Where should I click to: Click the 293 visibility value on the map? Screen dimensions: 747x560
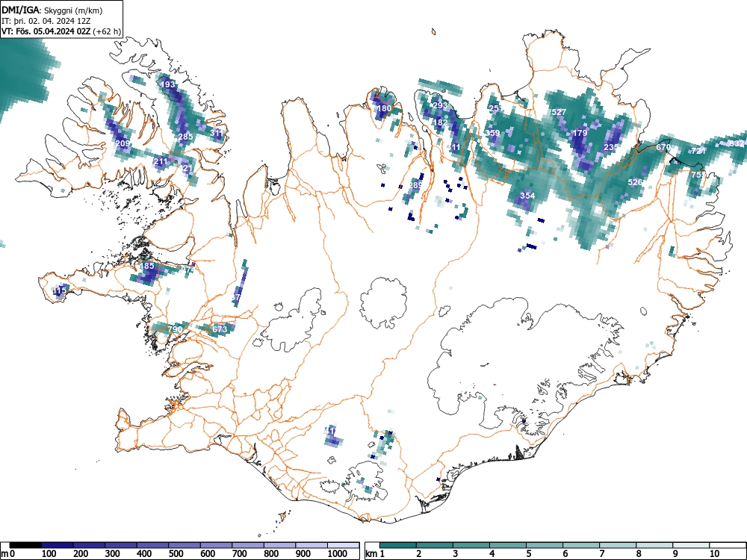440,105
